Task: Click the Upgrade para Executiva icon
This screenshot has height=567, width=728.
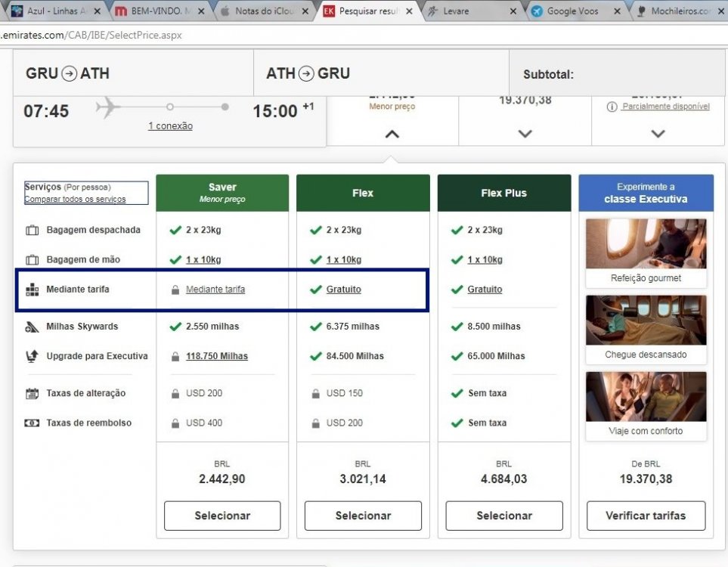Action: (32, 356)
